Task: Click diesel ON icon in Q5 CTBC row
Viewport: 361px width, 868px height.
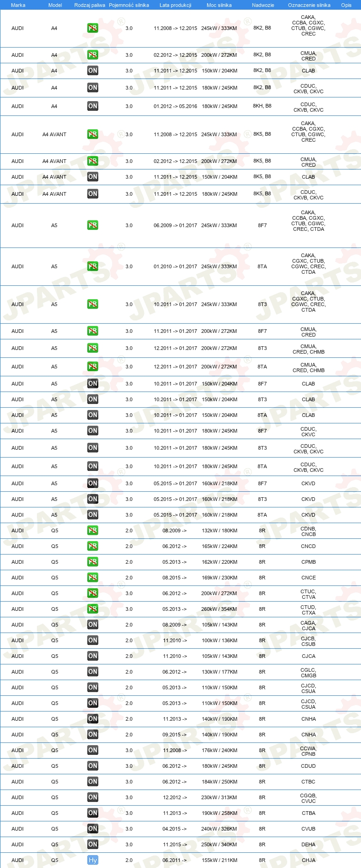Action: tap(92, 781)
